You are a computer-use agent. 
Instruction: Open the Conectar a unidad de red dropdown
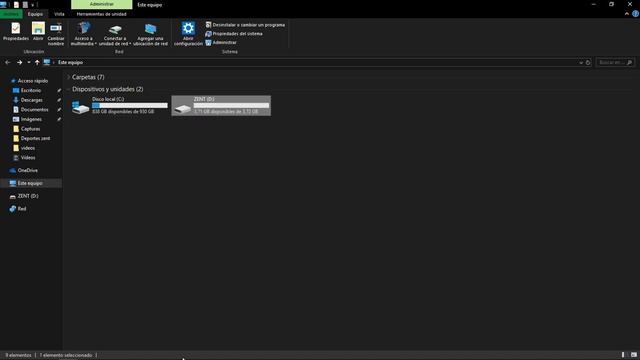115,33
